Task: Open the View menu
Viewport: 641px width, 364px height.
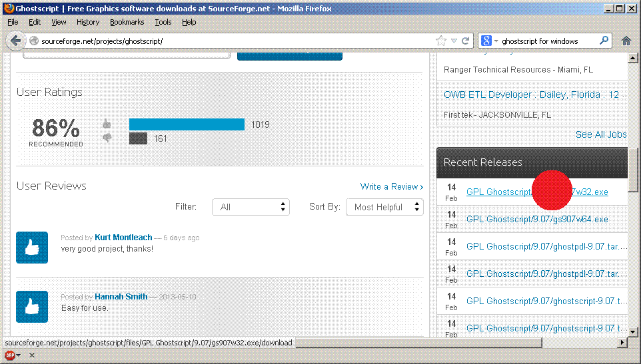Action: pyautogui.click(x=59, y=22)
